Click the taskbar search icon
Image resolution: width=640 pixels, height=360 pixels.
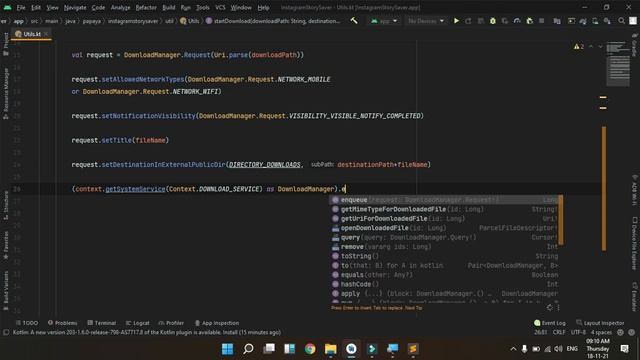pyautogui.click(x=248, y=349)
